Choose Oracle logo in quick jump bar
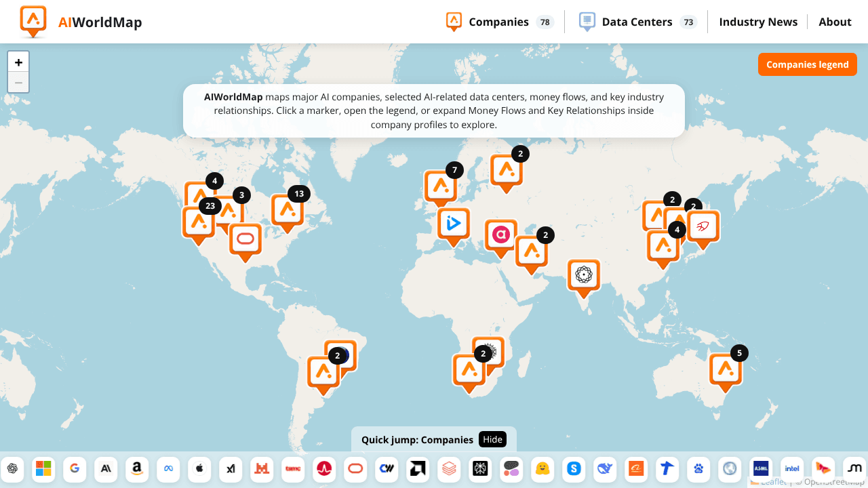868x488 pixels. tap(355, 468)
